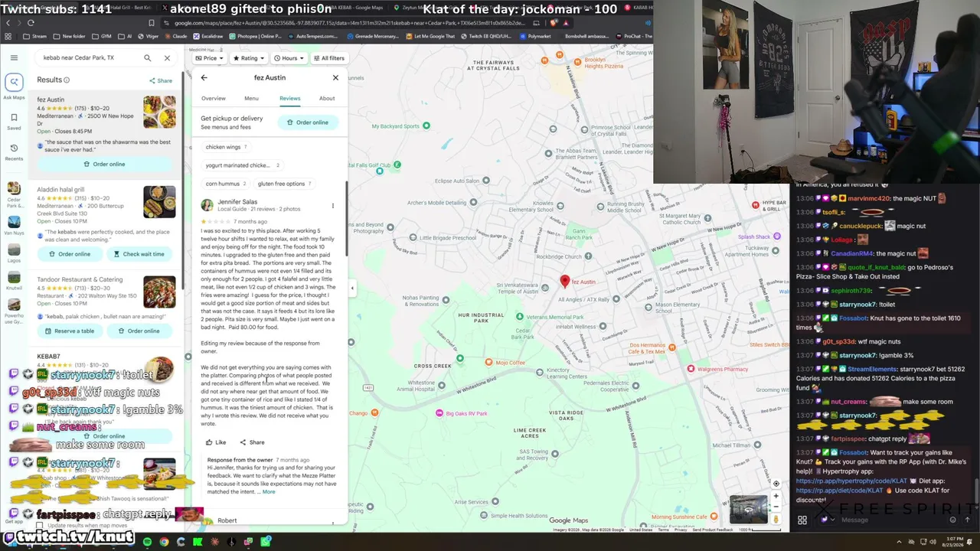Open the emoji picker in chat

point(952,520)
